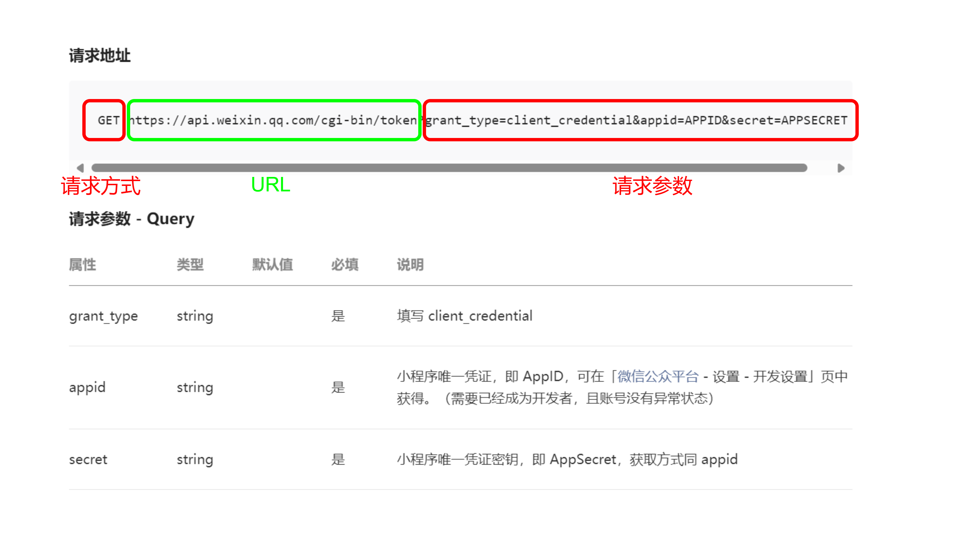This screenshot has width=980, height=543.
Task: Click the 请求地址 heading
Action: coord(100,56)
